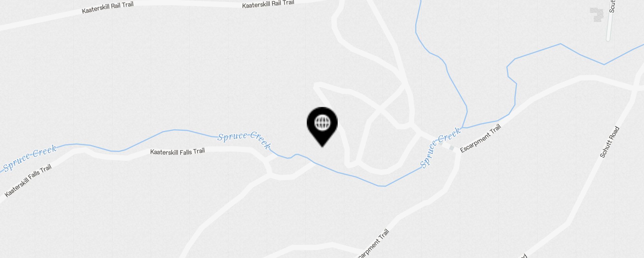Click the Escarpment Trail label beside the junction
The image size is (644, 258).
point(480,138)
